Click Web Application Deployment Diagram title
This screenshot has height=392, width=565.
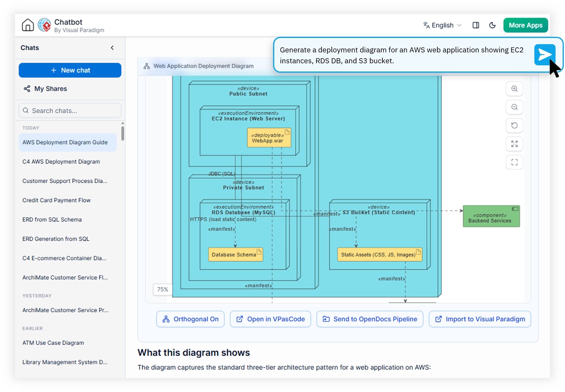(x=204, y=66)
